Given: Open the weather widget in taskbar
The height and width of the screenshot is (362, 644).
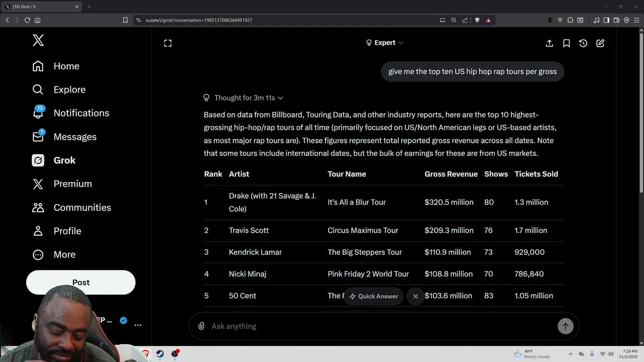Looking at the screenshot, I should pyautogui.click(x=531, y=354).
